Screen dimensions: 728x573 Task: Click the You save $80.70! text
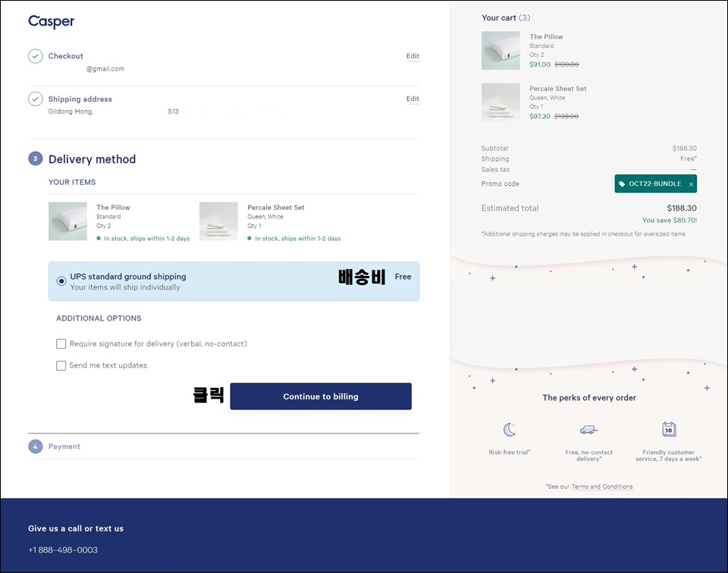point(670,221)
